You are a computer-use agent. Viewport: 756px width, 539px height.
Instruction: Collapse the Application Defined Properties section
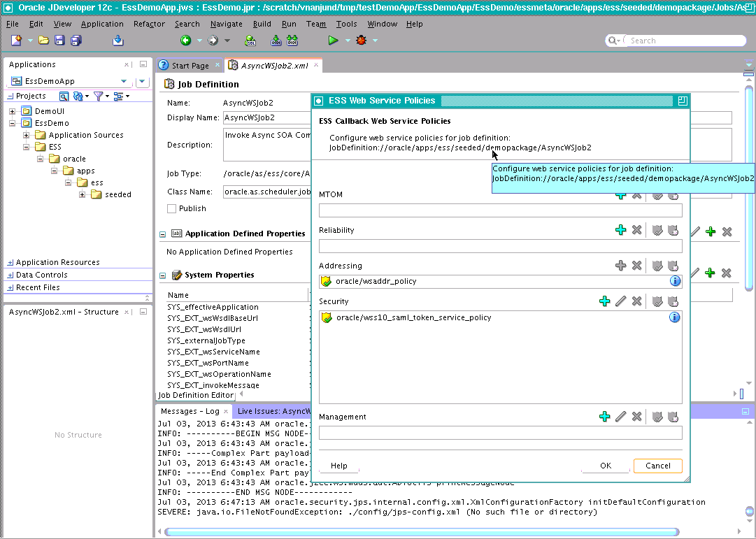162,234
